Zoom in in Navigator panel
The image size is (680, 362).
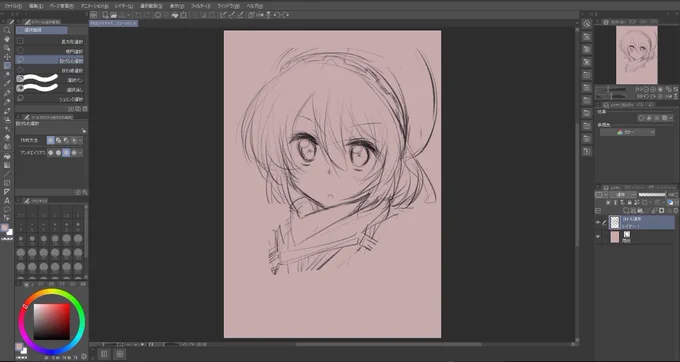pyautogui.click(x=654, y=89)
